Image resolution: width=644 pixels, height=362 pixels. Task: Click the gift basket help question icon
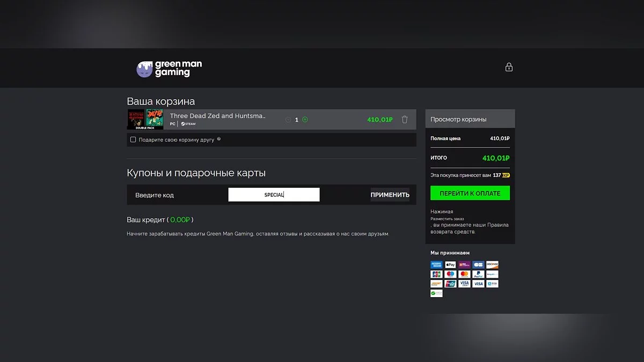pos(219,139)
